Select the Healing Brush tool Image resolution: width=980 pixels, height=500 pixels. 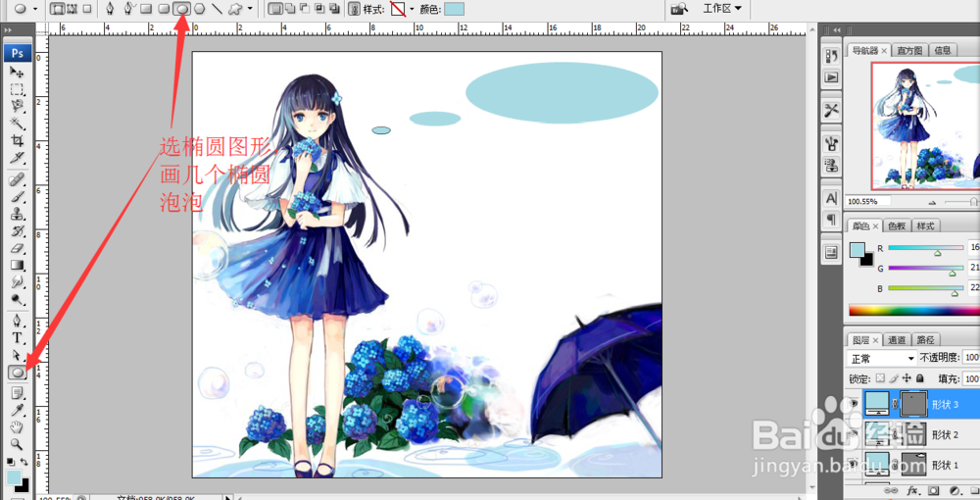(x=17, y=180)
